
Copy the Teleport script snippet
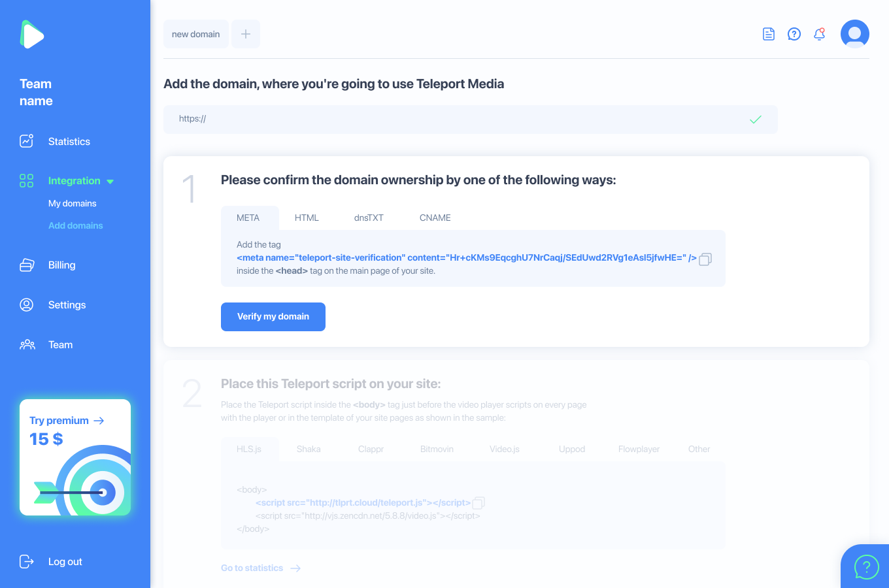point(478,503)
